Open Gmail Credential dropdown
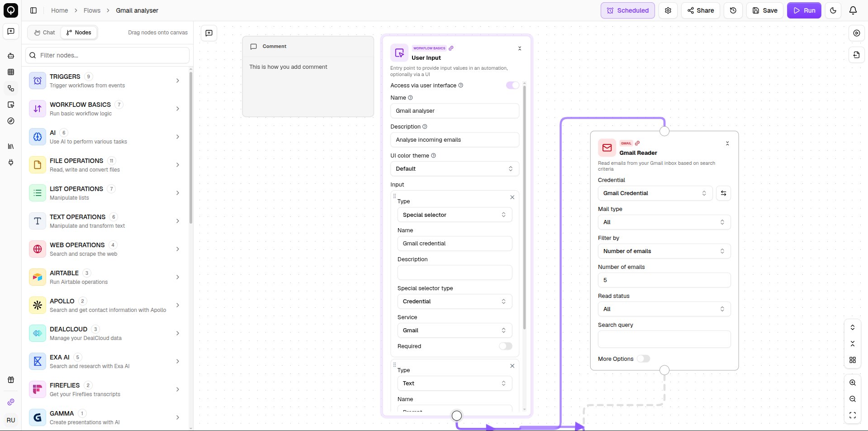868x431 pixels. [655, 193]
